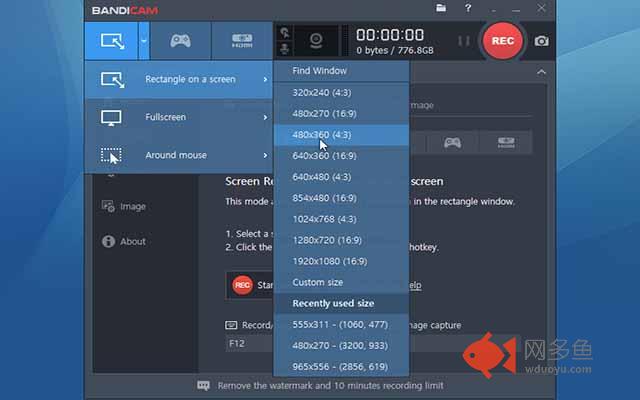Viewport: 640px width, 400px height.
Task: Pick the 480x360 (4:3) size
Action: 341,135
